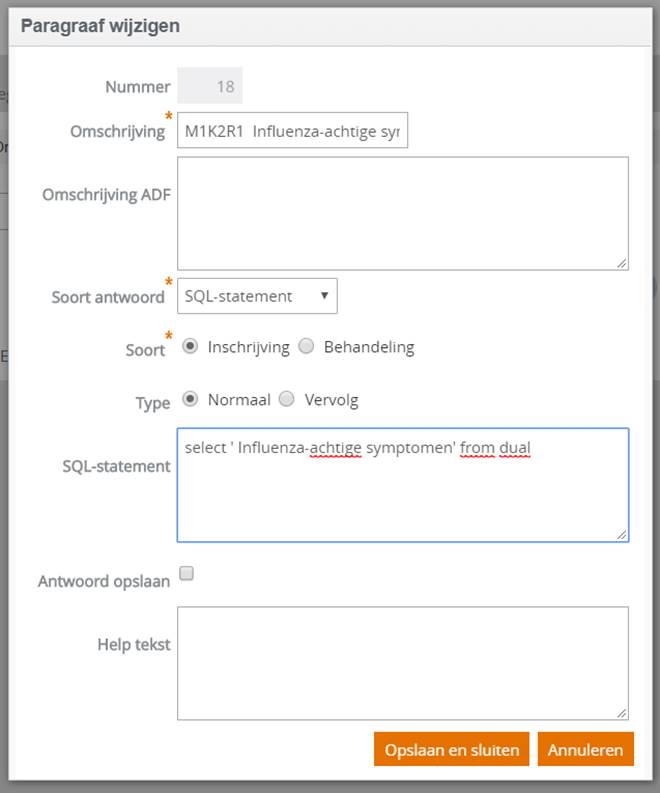Open the Soort antwoord dropdown
This screenshot has height=793, width=660.
257,296
